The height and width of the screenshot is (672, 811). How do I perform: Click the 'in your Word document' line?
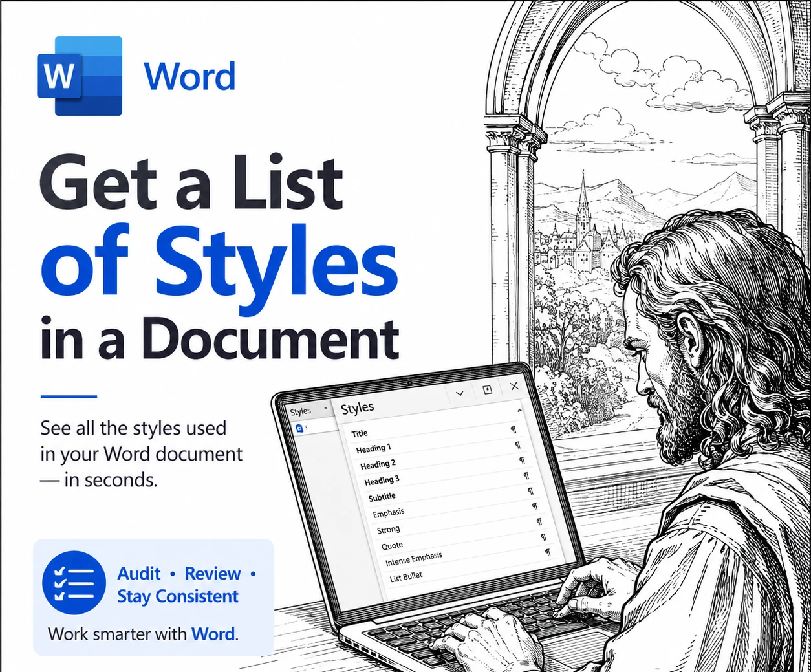tap(141, 454)
